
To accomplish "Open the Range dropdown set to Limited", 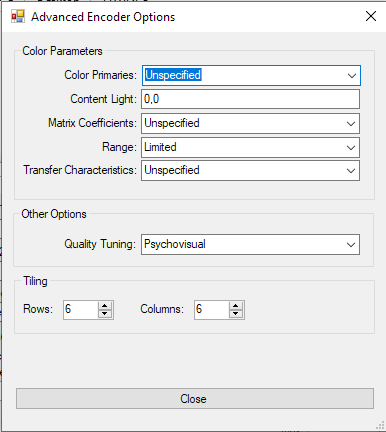I will [x=251, y=147].
